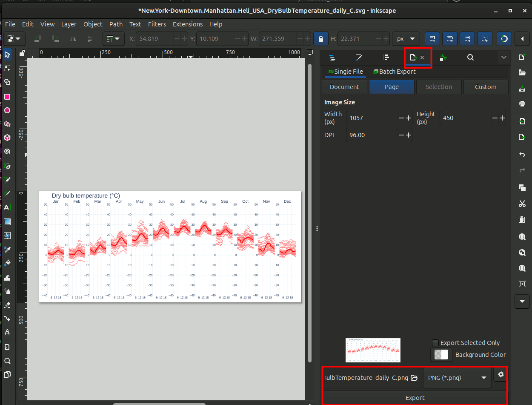Open the px units dropdown
532x405 pixels.
point(406,39)
